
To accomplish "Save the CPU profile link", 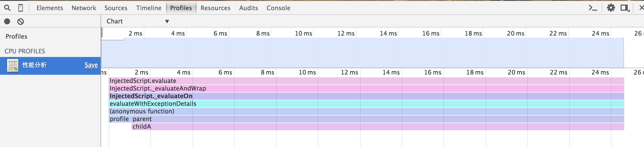I will [91, 65].
